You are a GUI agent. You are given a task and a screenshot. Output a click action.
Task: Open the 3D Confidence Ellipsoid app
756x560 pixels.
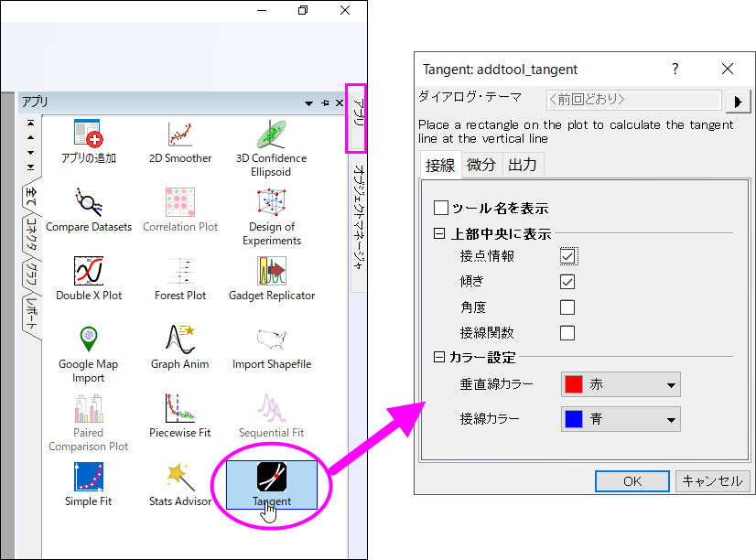click(272, 148)
